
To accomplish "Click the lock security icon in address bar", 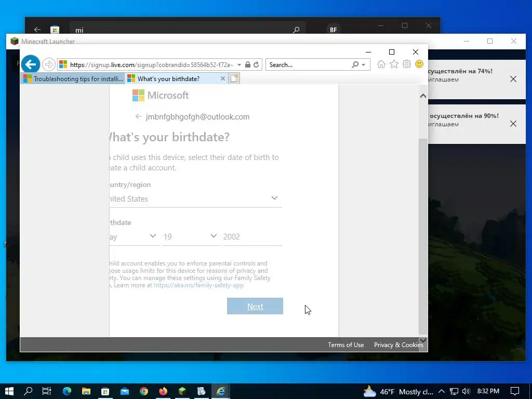I will [248, 64].
